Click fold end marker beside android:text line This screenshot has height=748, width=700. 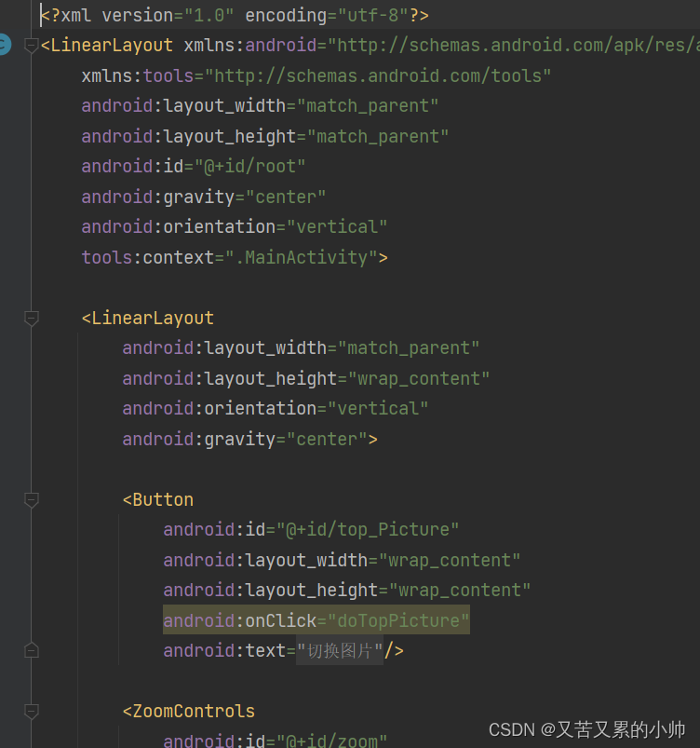pos(31,651)
